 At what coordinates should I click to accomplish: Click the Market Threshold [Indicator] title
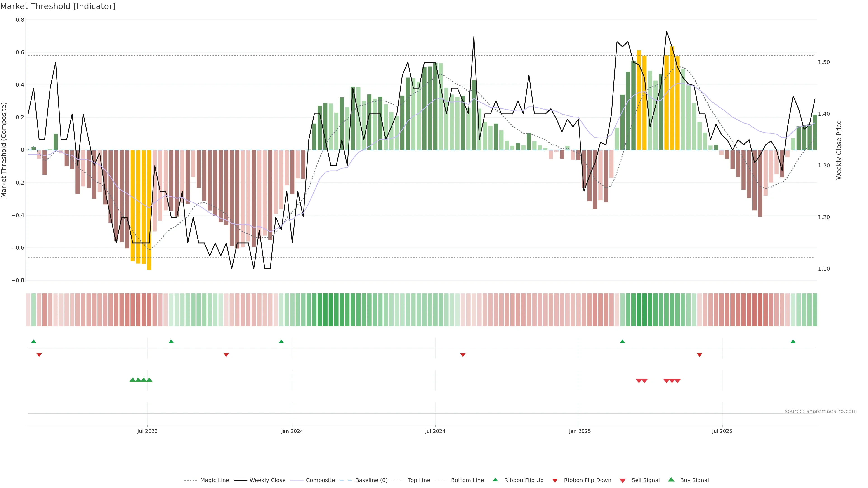(x=58, y=6)
